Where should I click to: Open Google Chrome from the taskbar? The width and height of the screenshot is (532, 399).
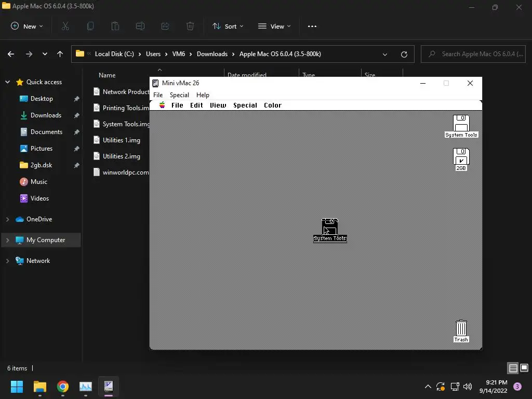click(62, 387)
